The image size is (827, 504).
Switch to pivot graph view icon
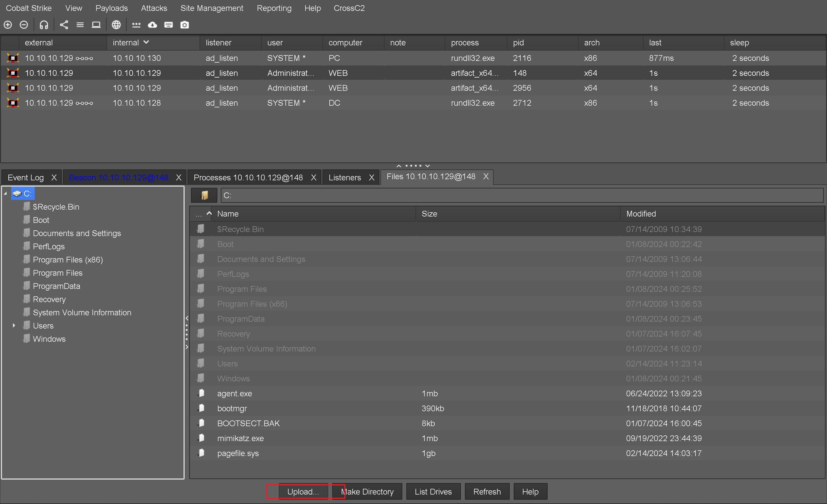[64, 25]
